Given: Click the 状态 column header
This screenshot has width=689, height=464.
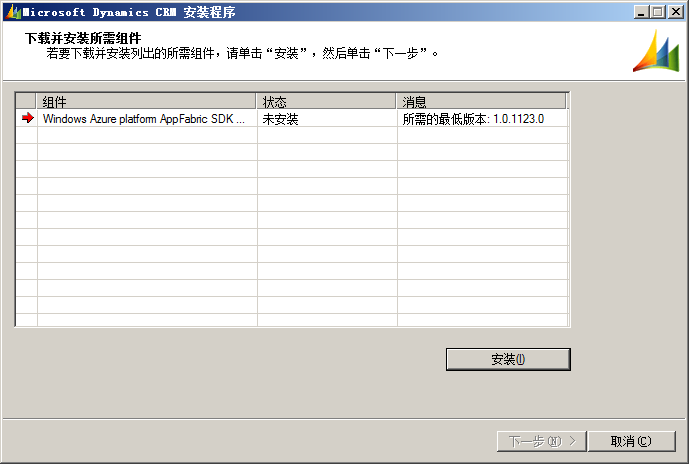Looking at the screenshot, I should pos(326,102).
